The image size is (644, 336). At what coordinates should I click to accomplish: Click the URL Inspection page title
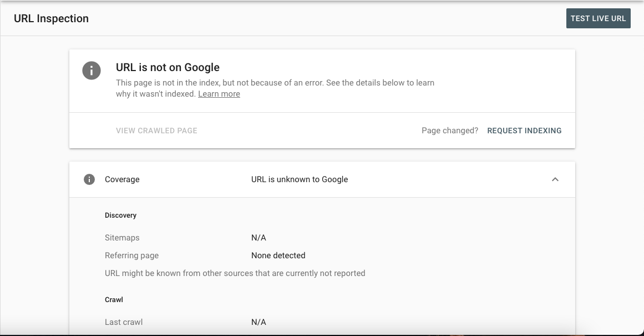pos(51,18)
